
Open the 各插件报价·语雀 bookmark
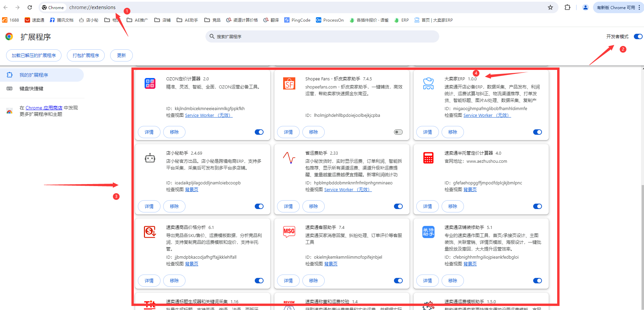tap(369, 20)
